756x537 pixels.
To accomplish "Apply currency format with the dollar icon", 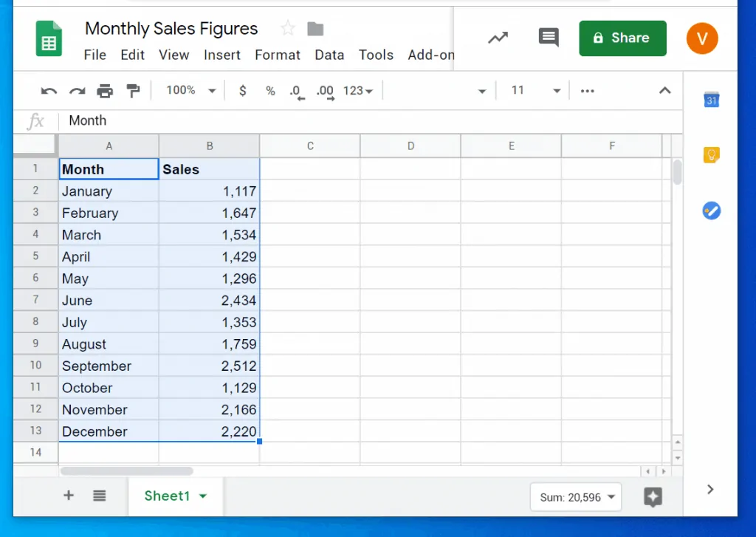I will pos(242,90).
